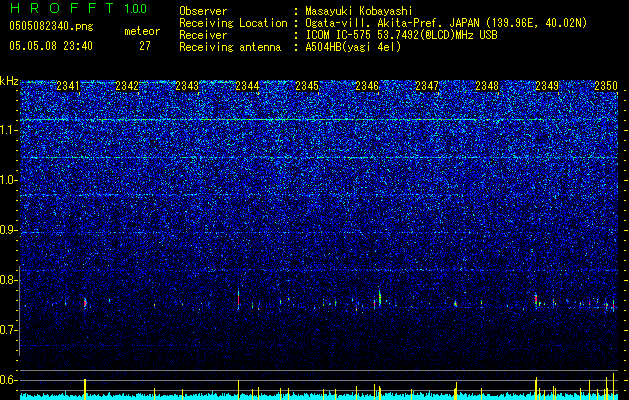Click time marker 2346

[x=367, y=86]
